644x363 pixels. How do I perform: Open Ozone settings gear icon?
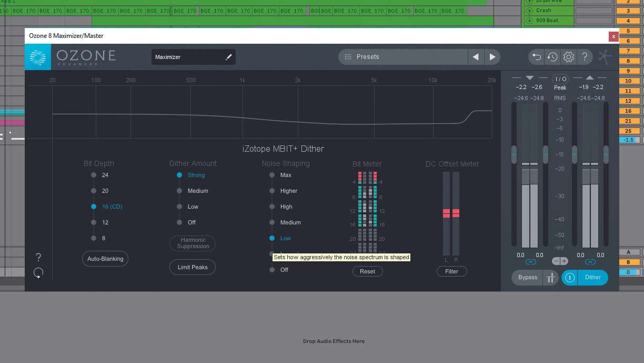pyautogui.click(x=568, y=57)
